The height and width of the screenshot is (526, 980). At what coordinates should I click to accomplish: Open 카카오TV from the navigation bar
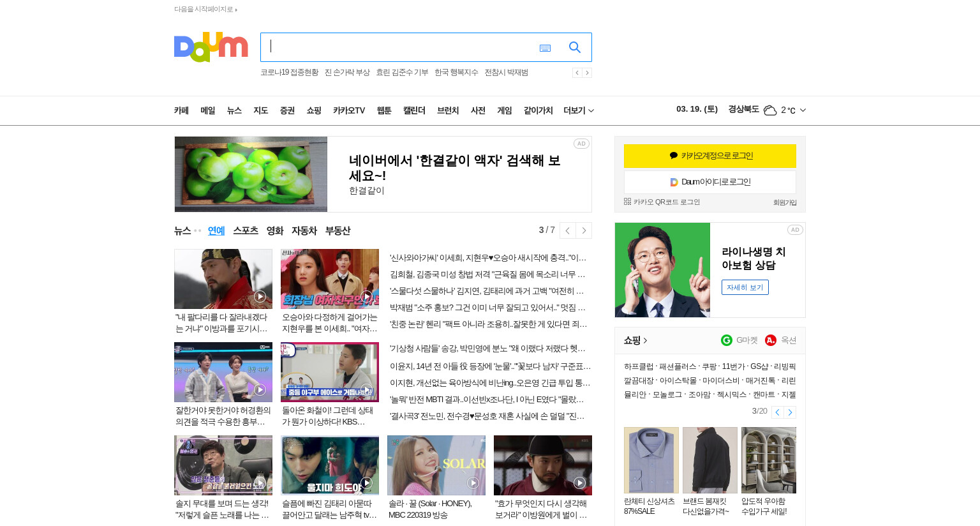click(348, 110)
